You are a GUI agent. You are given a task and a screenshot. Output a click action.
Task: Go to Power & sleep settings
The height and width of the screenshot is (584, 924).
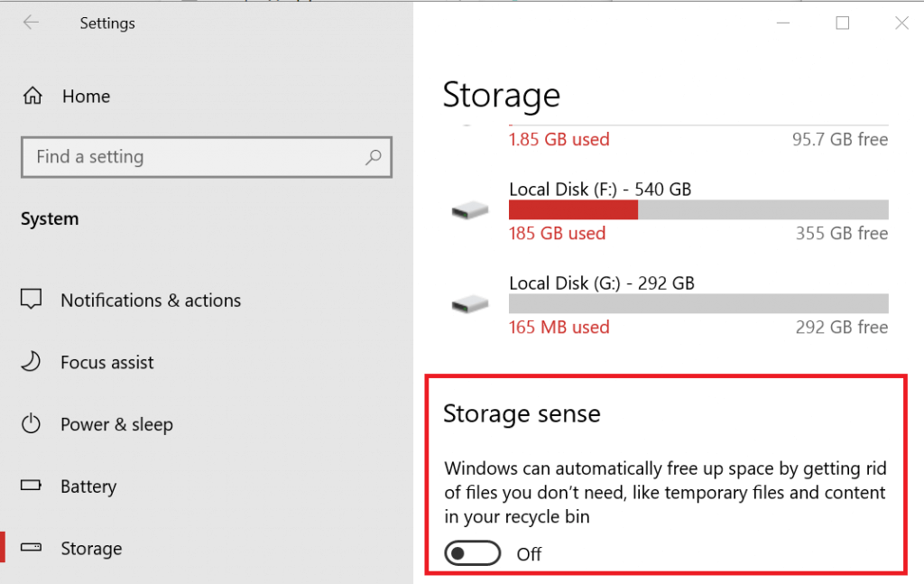click(116, 424)
